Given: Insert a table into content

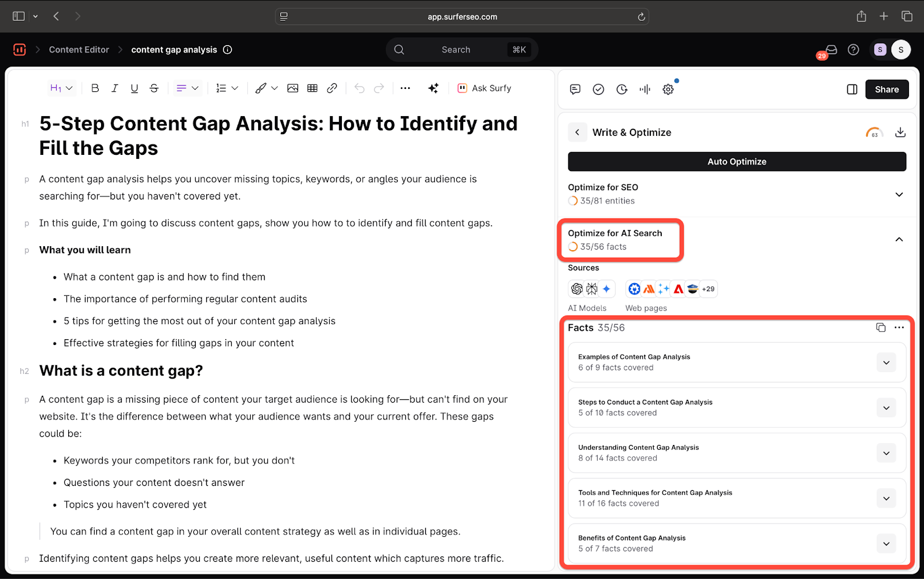Looking at the screenshot, I should click(x=312, y=88).
